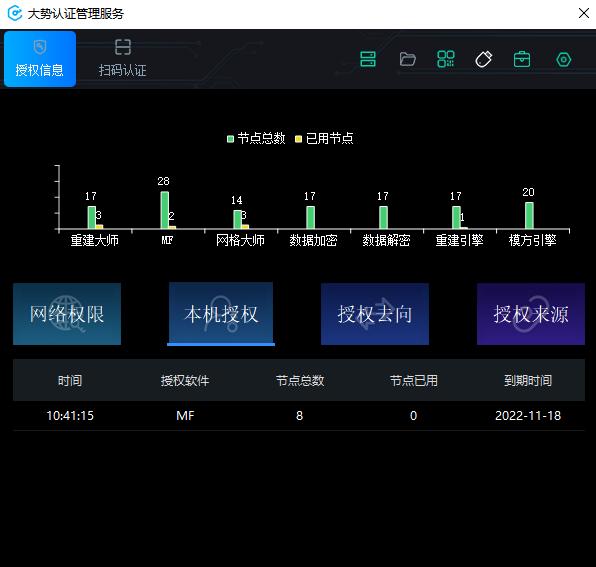Viewport: 596px width, 567px height.
Task: Click the 到期时间 column header
Action: click(528, 380)
